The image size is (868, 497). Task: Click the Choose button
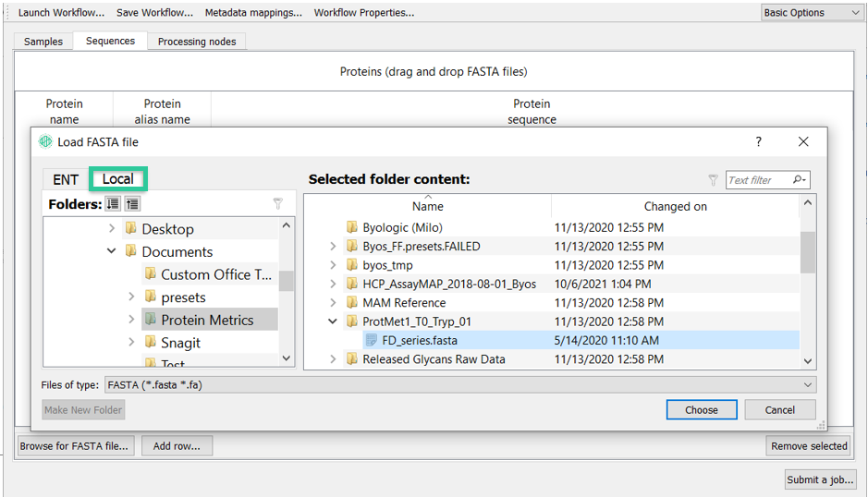[702, 409]
